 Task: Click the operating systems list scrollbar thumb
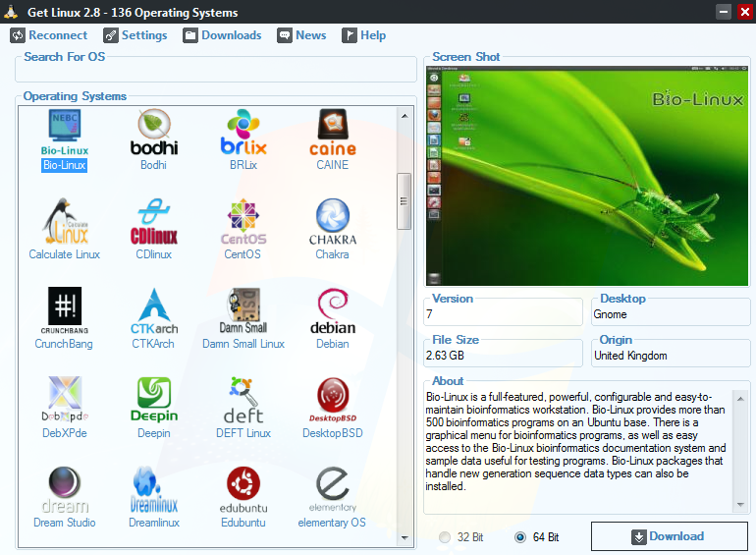point(405,201)
